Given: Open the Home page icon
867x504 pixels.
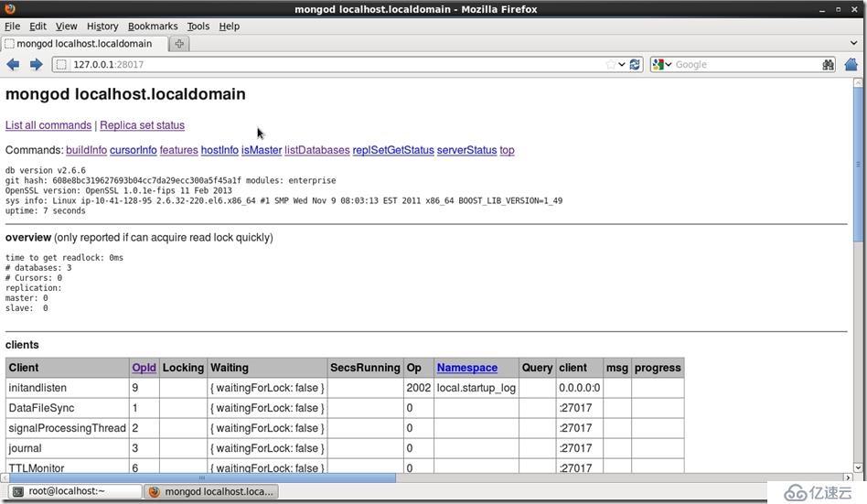Looking at the screenshot, I should point(851,65).
